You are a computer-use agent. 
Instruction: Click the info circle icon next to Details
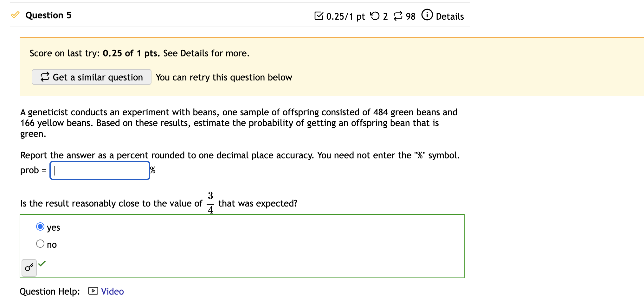427,15
